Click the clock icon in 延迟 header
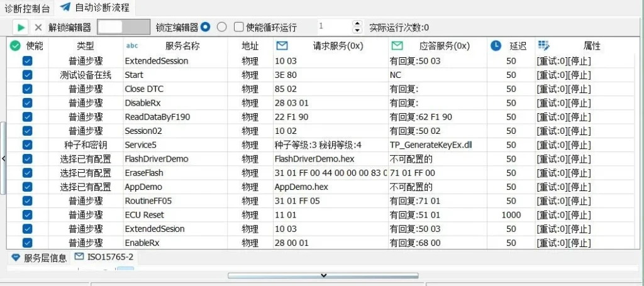Viewport: 644px width, 286px height. 496,46
